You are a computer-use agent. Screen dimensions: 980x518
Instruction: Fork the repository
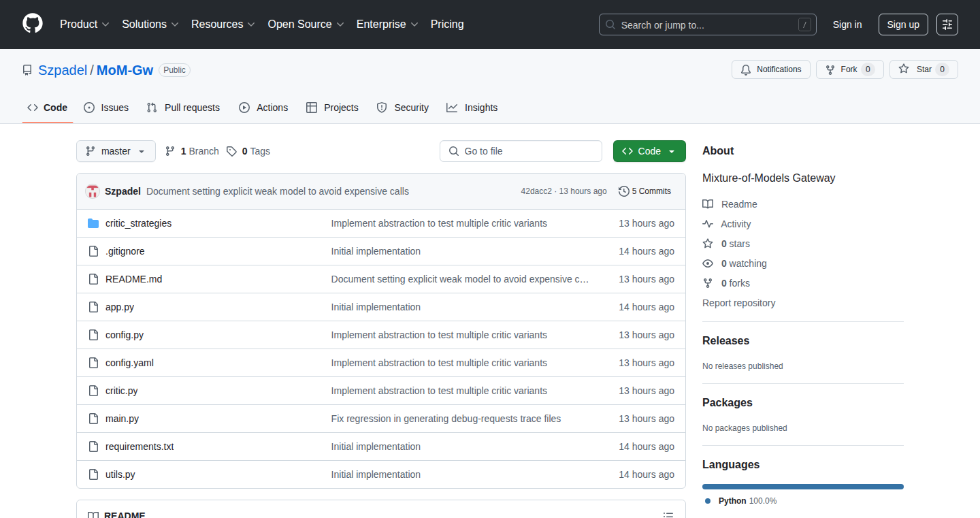pos(849,69)
